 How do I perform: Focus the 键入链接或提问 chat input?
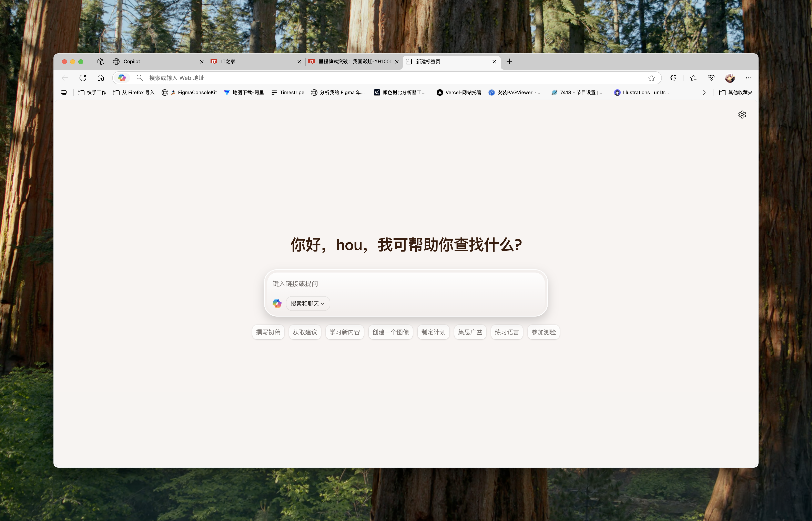click(406, 284)
